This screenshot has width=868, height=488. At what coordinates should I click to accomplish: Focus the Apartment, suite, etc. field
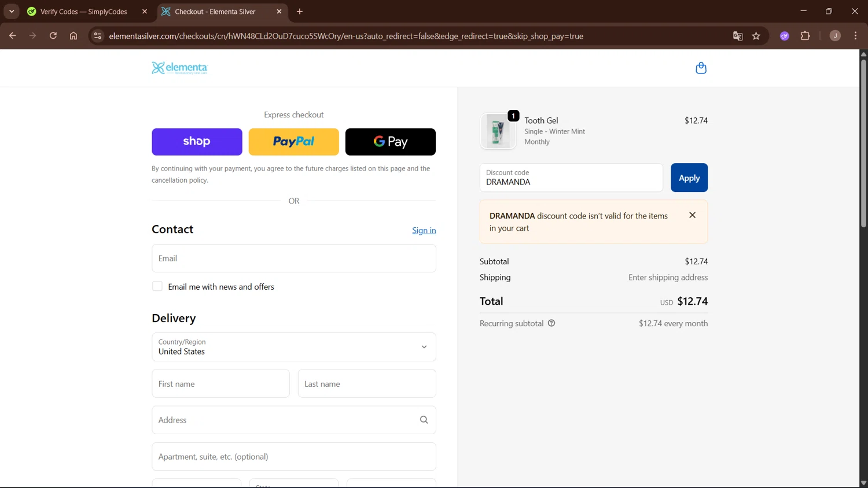point(293,457)
